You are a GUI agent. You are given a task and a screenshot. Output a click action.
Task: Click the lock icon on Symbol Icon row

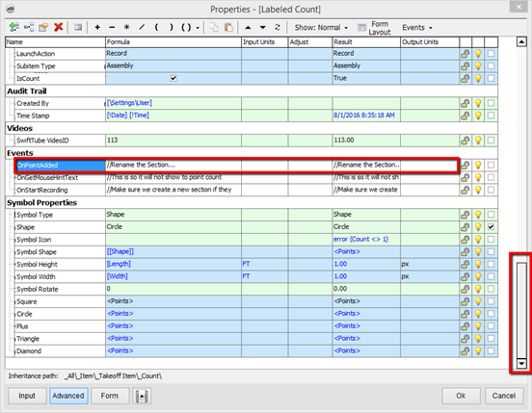465,240
